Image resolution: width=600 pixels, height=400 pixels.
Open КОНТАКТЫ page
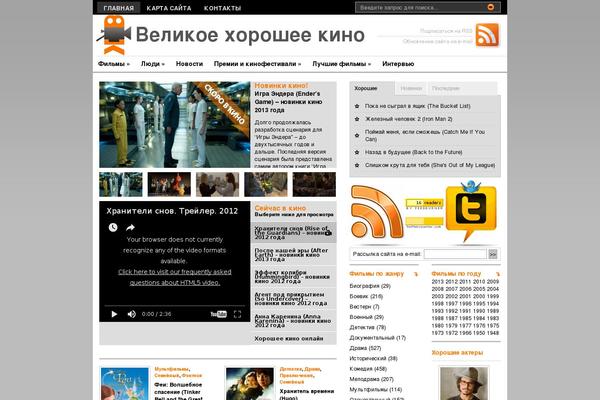pos(222,8)
